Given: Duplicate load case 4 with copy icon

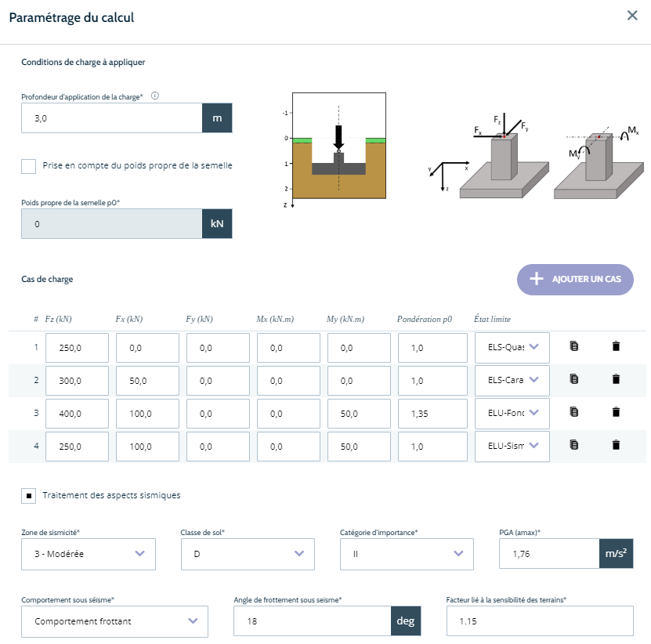Looking at the screenshot, I should click(x=573, y=445).
